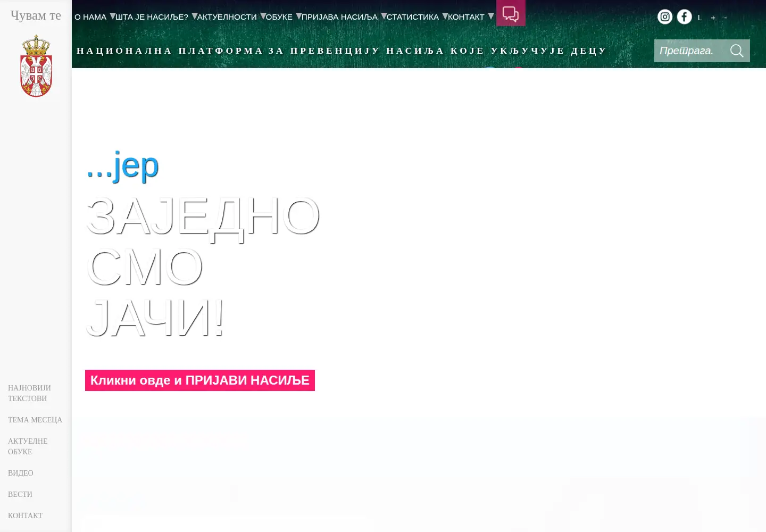This screenshot has height=532, width=766.
Task: Click the Serbian coat of arms logo
Action: (36, 66)
